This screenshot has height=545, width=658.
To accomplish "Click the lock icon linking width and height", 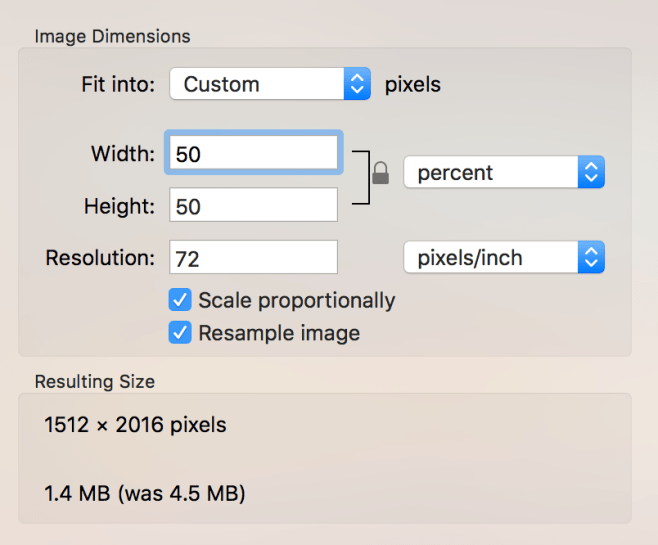I will point(380,174).
